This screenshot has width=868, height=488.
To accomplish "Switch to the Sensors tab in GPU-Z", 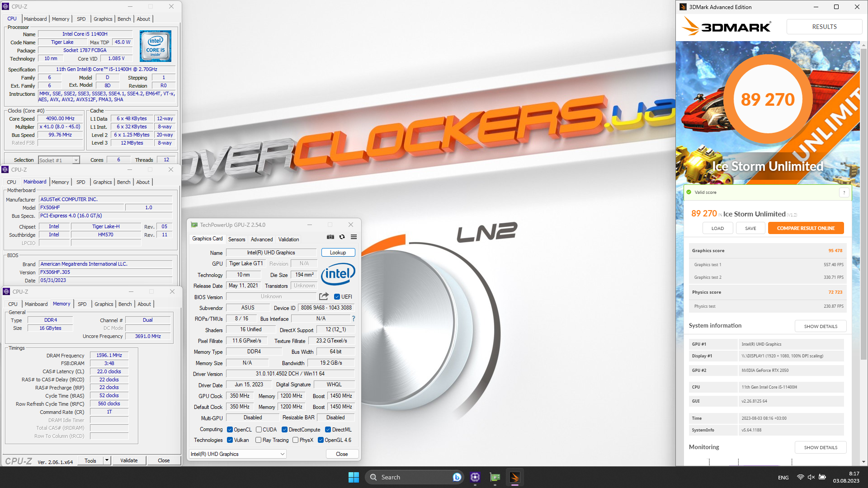I will tap(236, 239).
